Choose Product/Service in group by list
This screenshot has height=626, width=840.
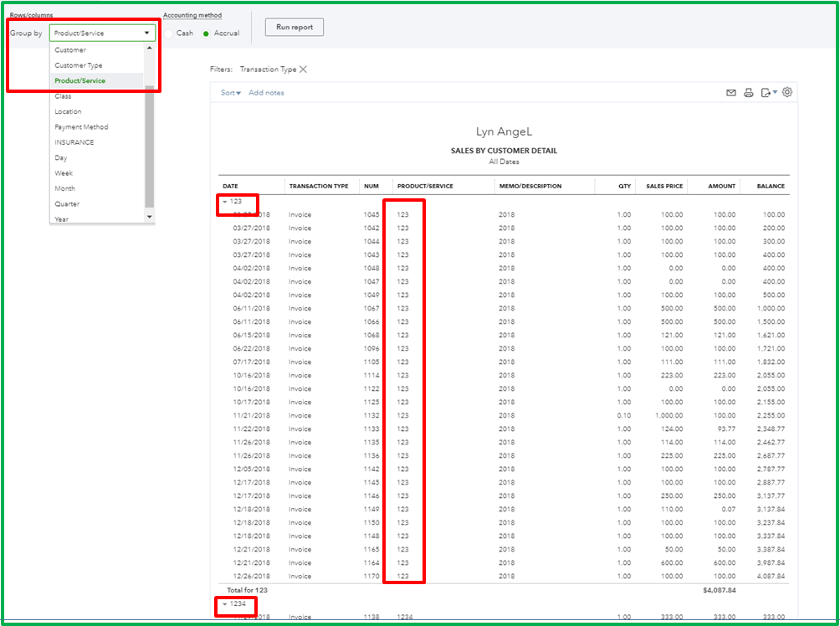pyautogui.click(x=79, y=80)
